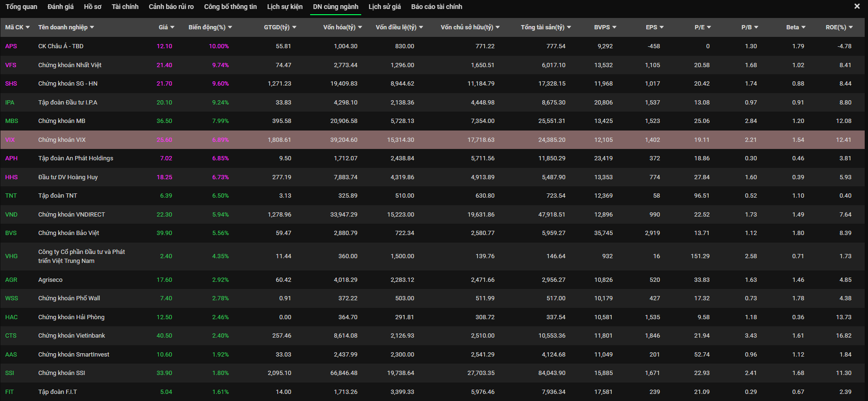
Task: Close the panel with the X icon
Action: point(857,7)
